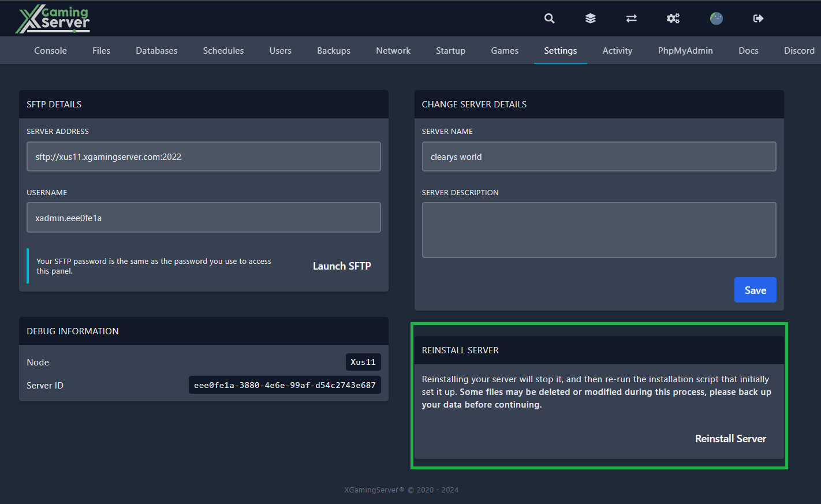Save the server details
The image size is (821, 504).
pyautogui.click(x=755, y=290)
